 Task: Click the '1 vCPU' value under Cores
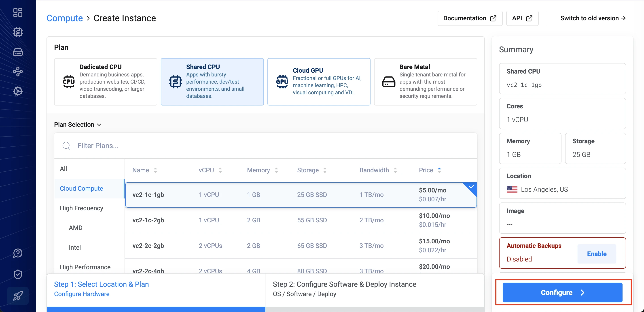[x=517, y=120]
